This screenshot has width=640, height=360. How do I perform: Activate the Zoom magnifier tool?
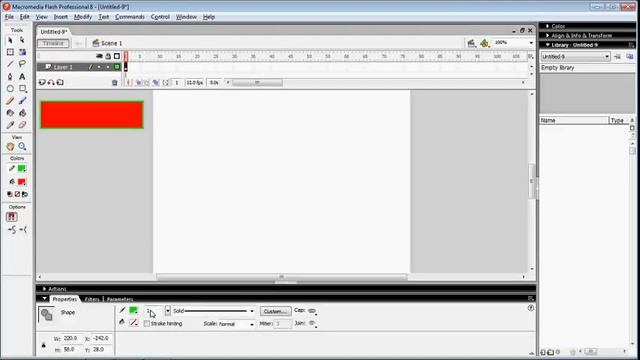pos(22,147)
